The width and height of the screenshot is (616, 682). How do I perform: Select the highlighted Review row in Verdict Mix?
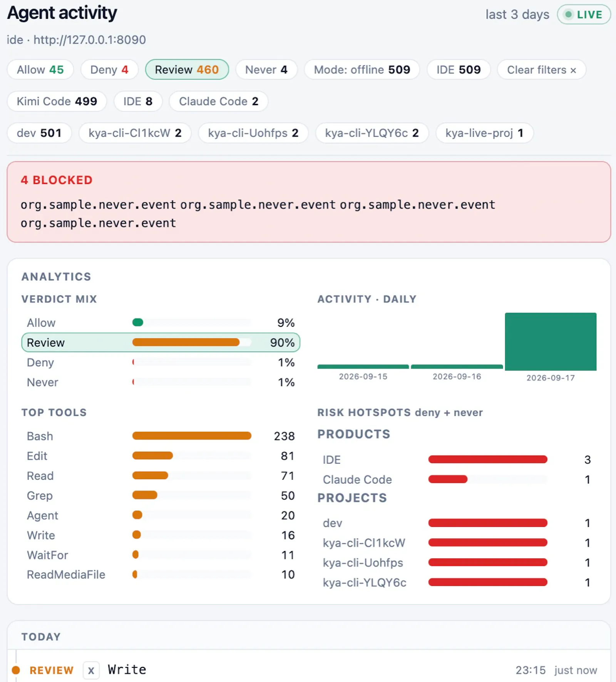161,343
